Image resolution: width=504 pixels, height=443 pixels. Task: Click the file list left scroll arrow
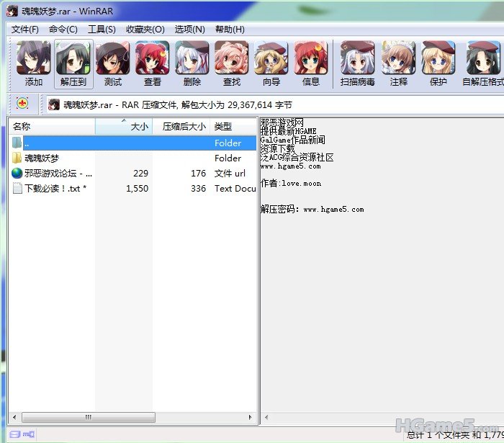(x=14, y=417)
